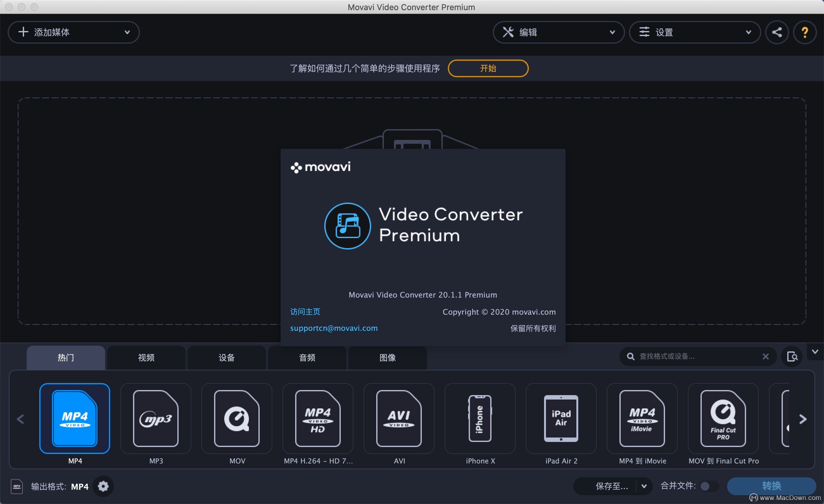Screen dimensions: 824x504
Task: Click the search magnifier icon
Action: (631, 356)
